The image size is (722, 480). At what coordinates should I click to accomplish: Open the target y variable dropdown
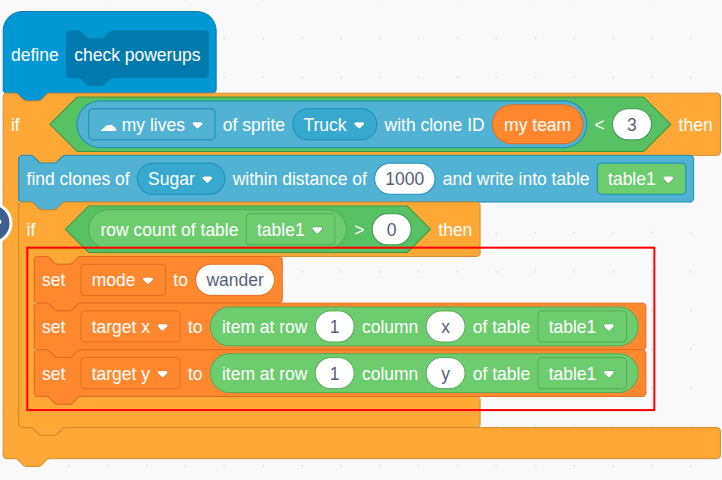click(x=130, y=374)
